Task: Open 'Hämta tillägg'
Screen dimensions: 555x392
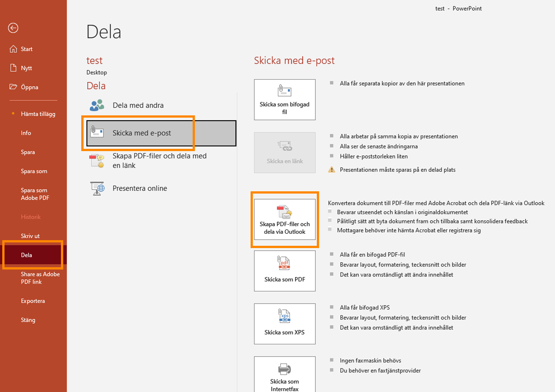Action: [38, 114]
